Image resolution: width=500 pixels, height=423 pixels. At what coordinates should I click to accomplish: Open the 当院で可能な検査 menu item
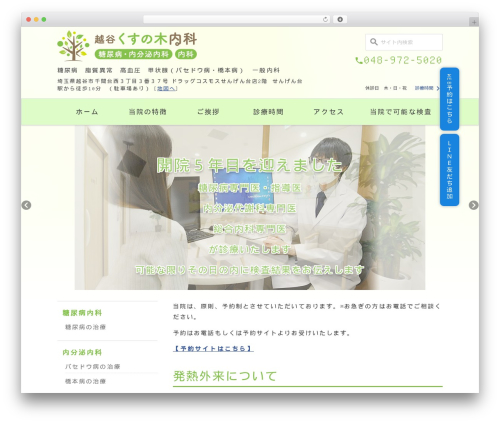(x=400, y=112)
